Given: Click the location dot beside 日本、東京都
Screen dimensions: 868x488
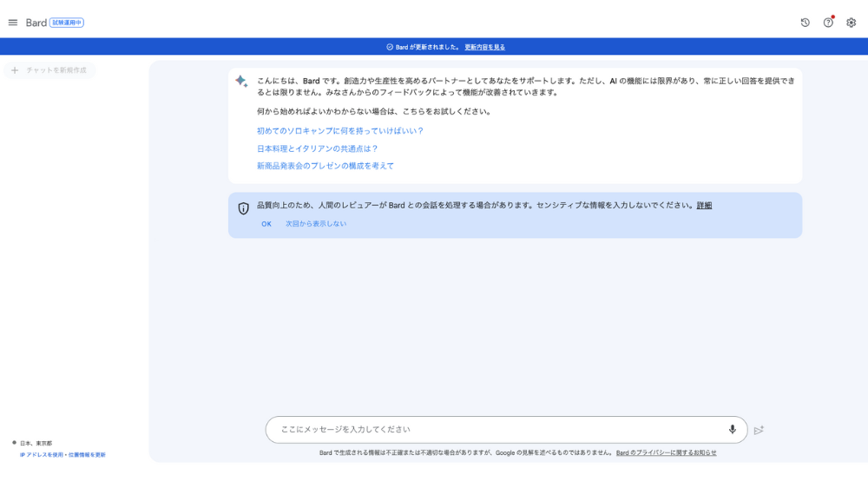Looking at the screenshot, I should (15, 443).
